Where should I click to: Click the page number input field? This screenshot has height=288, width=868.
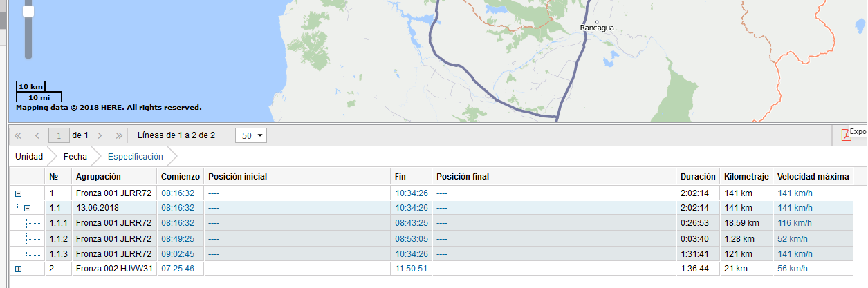tap(59, 135)
